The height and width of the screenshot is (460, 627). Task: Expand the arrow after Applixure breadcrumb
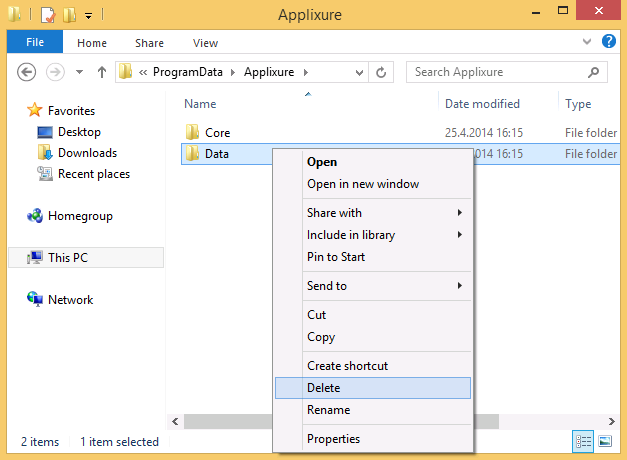[306, 72]
